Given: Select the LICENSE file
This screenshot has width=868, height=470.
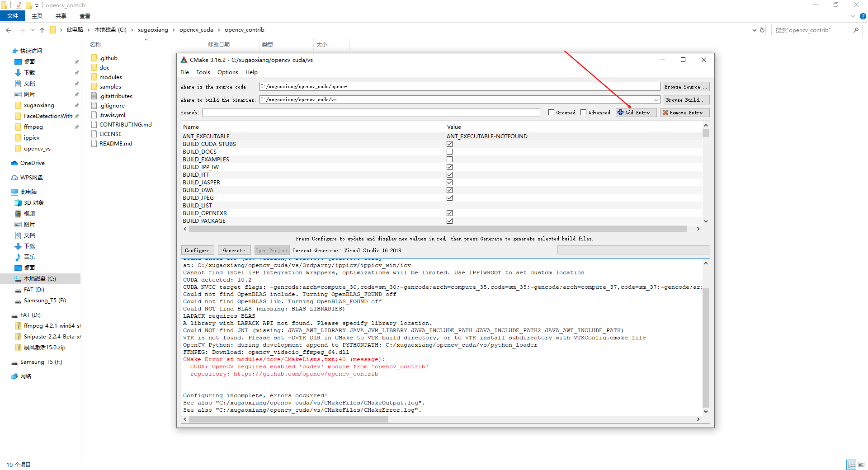Looking at the screenshot, I should [x=110, y=134].
